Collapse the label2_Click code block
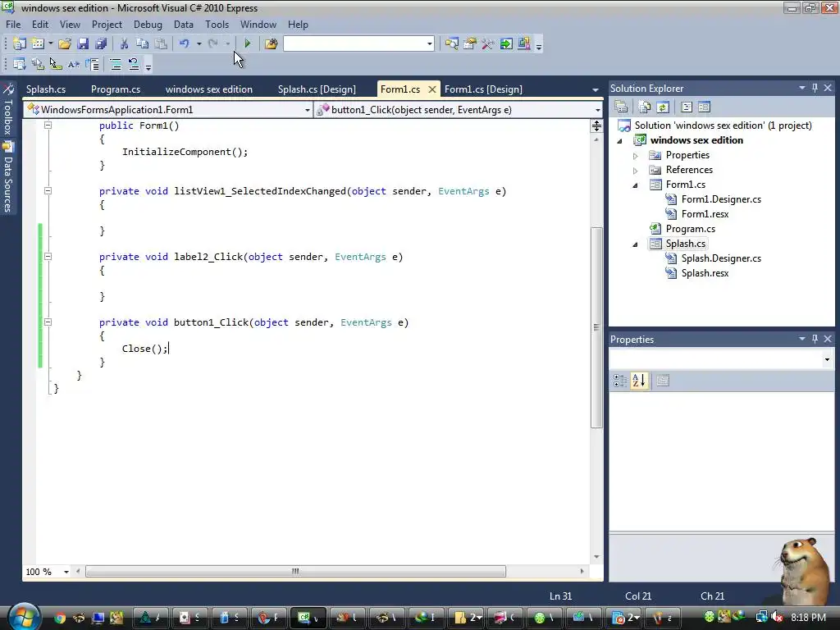The height and width of the screenshot is (630, 840). [x=48, y=257]
